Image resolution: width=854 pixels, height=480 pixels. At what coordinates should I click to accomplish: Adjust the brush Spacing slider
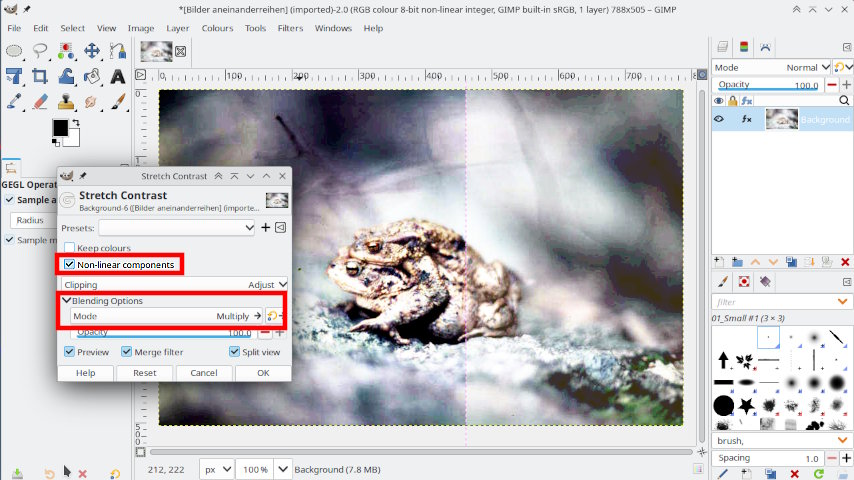(768, 458)
